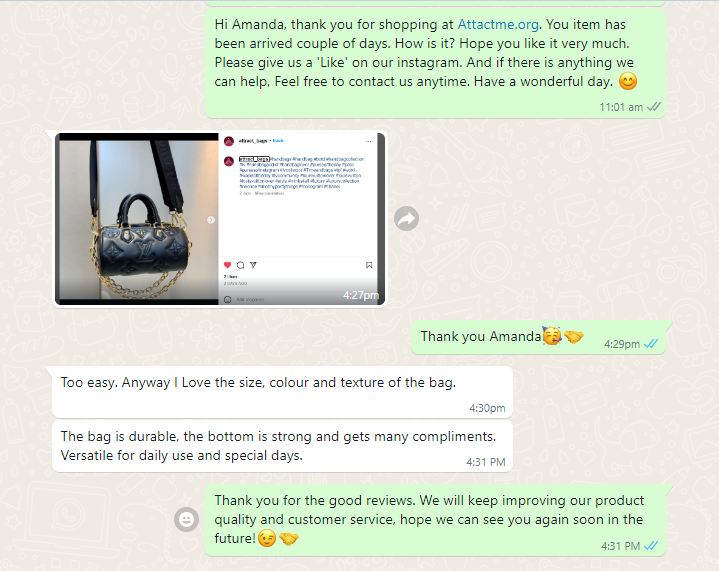Click the blue follow link beside post username

278,140
